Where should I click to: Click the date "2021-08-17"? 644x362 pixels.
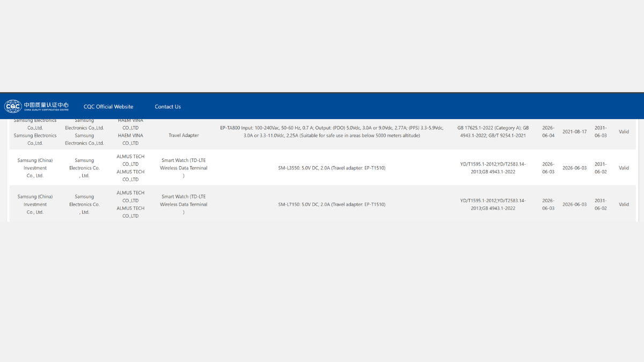[574, 132]
